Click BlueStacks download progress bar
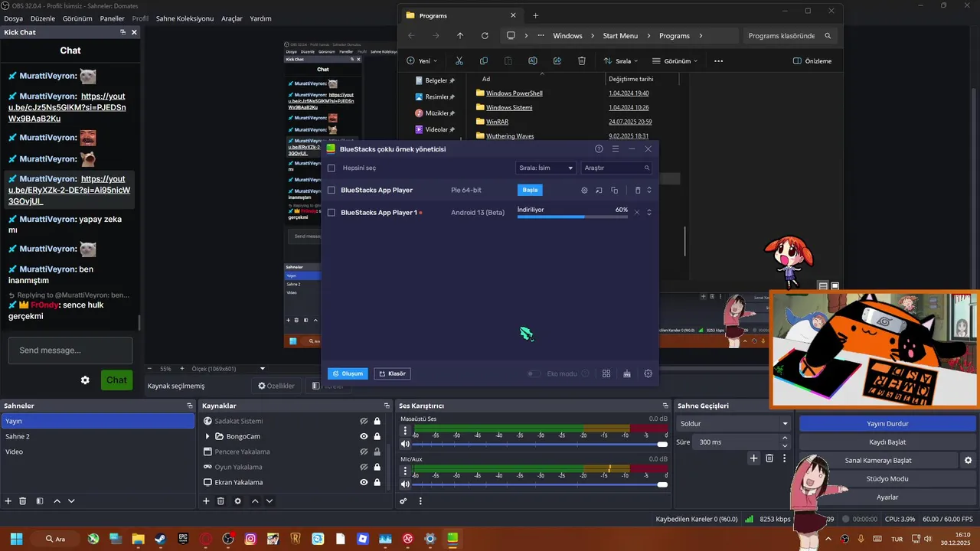 click(573, 217)
